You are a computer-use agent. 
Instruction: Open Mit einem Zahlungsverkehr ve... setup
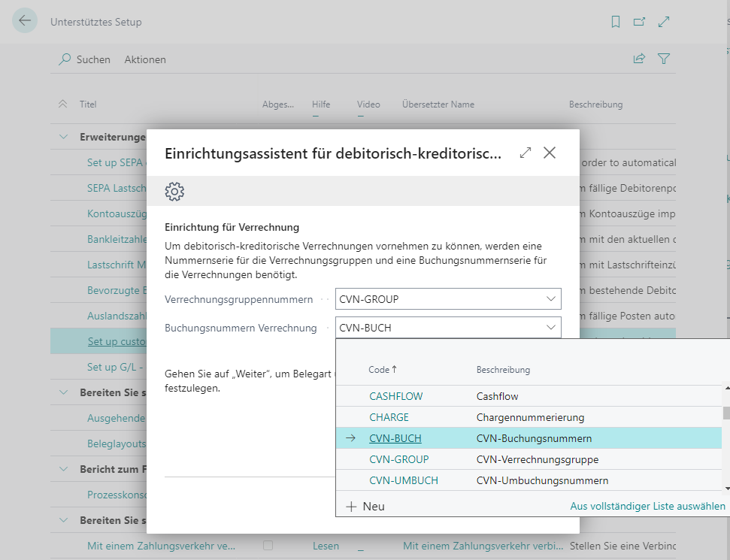[x=161, y=546]
